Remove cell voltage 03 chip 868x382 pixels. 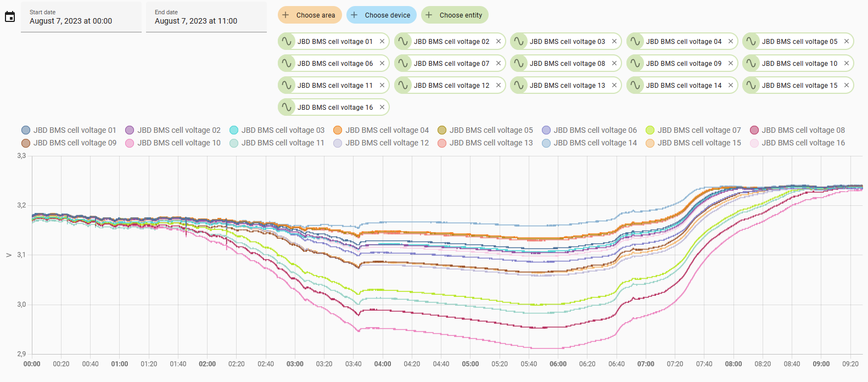point(614,41)
